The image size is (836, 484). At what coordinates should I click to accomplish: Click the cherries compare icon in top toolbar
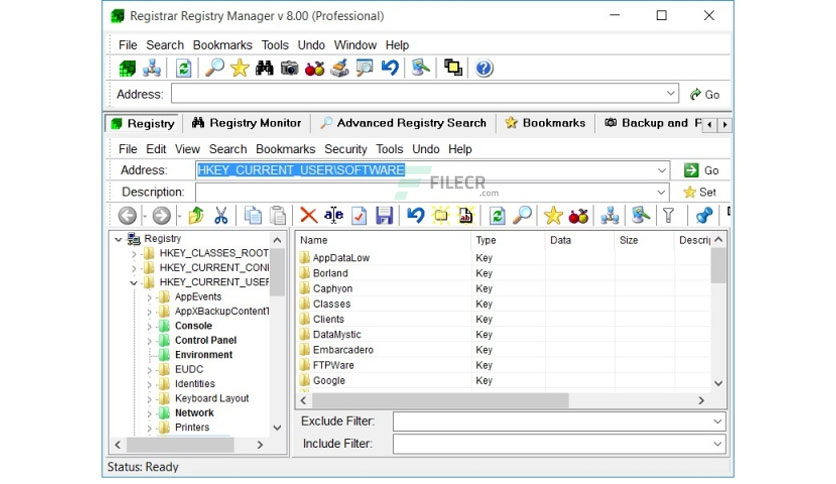[x=315, y=68]
